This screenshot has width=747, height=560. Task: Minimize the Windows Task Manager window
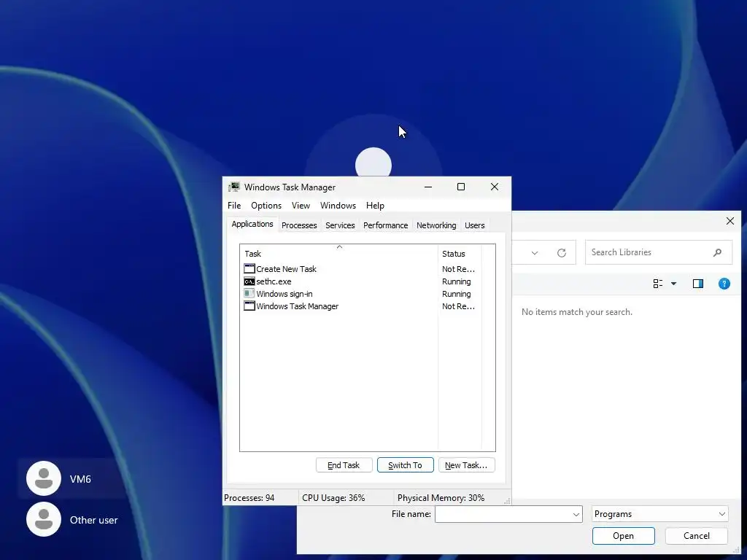[428, 187]
